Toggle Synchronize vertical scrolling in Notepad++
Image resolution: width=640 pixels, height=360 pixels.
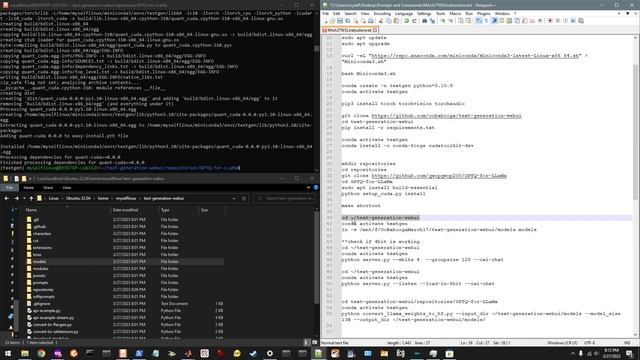[460, 20]
